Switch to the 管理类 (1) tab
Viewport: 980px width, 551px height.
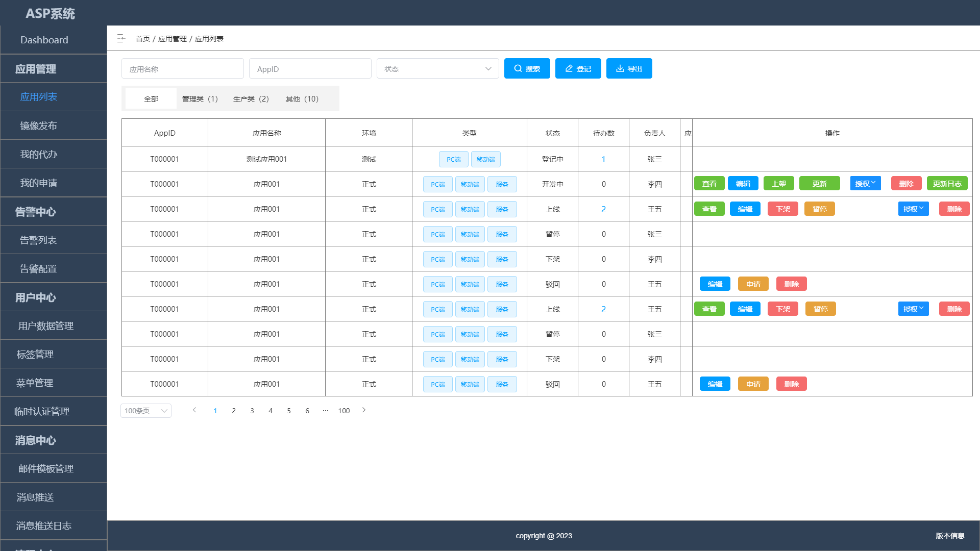pyautogui.click(x=200, y=99)
